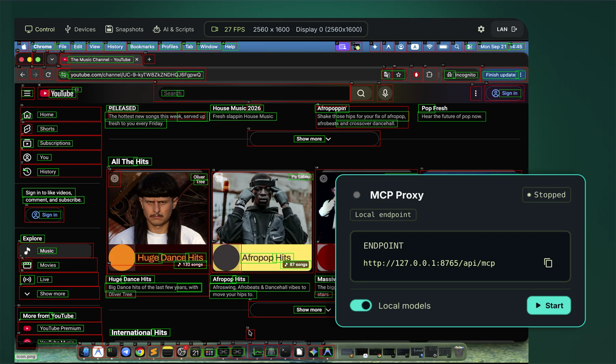This screenshot has width=616, height=364.
Task: Open the Snapshots tab
Action: [124, 29]
